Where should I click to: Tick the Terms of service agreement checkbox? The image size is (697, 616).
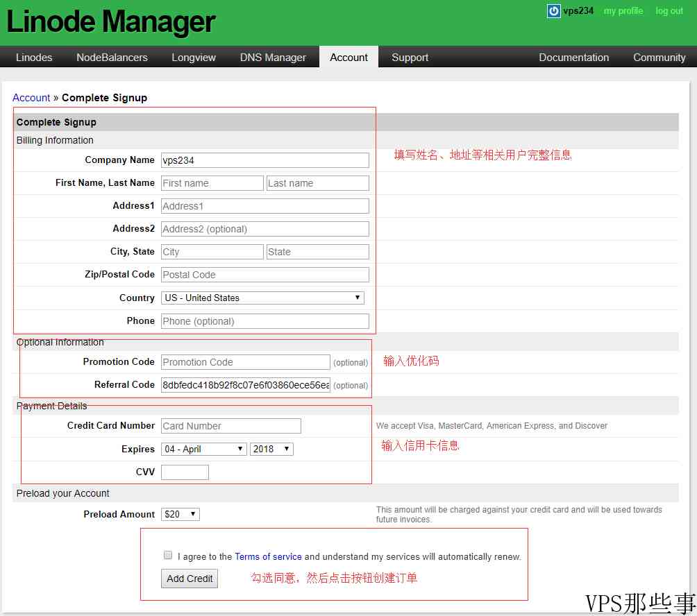click(168, 555)
